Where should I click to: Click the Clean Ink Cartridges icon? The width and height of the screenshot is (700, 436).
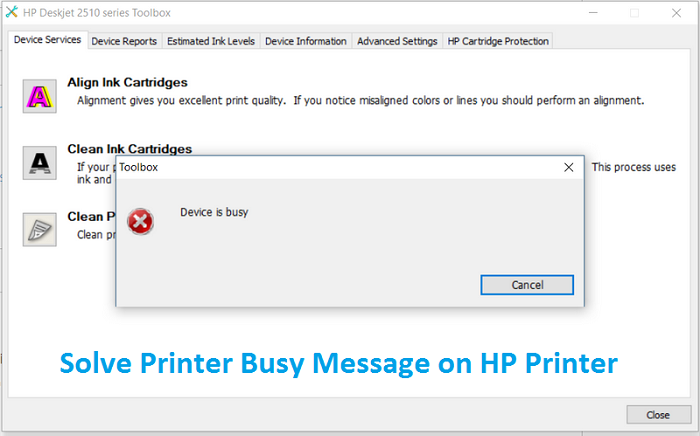[40, 163]
